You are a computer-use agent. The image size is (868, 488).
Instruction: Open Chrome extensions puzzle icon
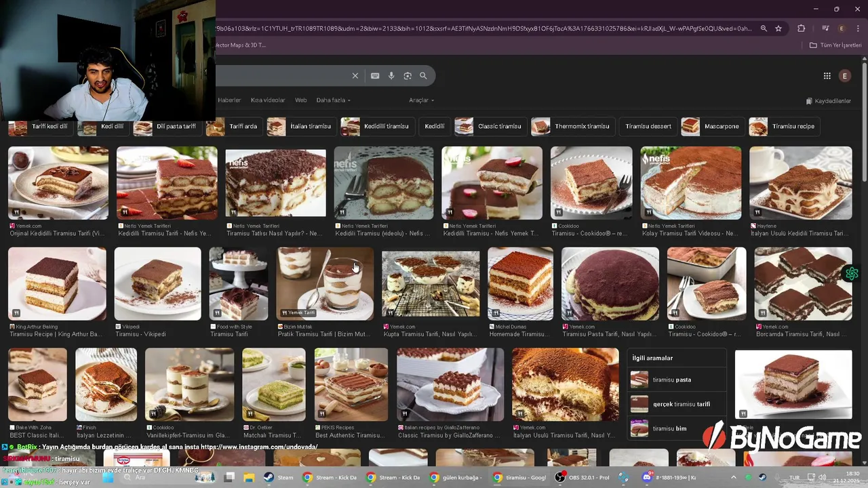pos(802,28)
